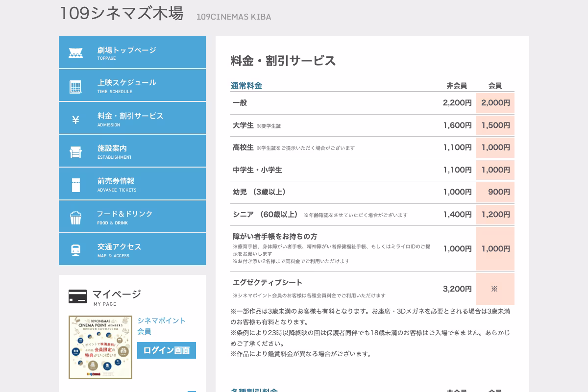The width and height of the screenshot is (588, 392).
Task: Open フード&ドリンク menu item
Action: click(132, 217)
